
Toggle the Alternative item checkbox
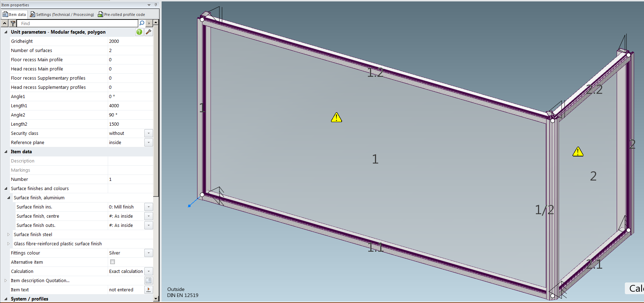pyautogui.click(x=113, y=262)
